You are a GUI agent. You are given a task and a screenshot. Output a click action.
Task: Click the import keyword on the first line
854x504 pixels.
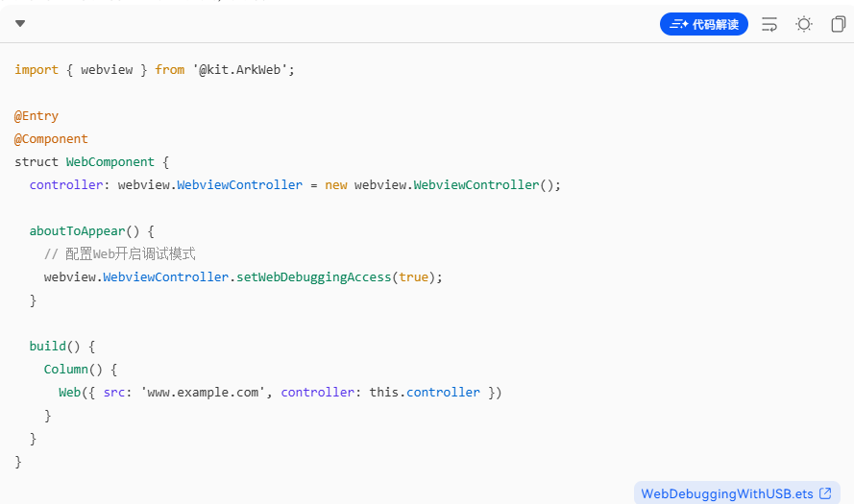point(37,70)
